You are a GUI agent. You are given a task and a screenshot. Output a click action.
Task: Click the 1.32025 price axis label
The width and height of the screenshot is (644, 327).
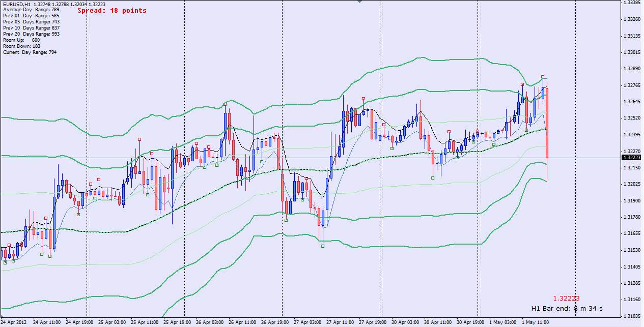coord(632,184)
